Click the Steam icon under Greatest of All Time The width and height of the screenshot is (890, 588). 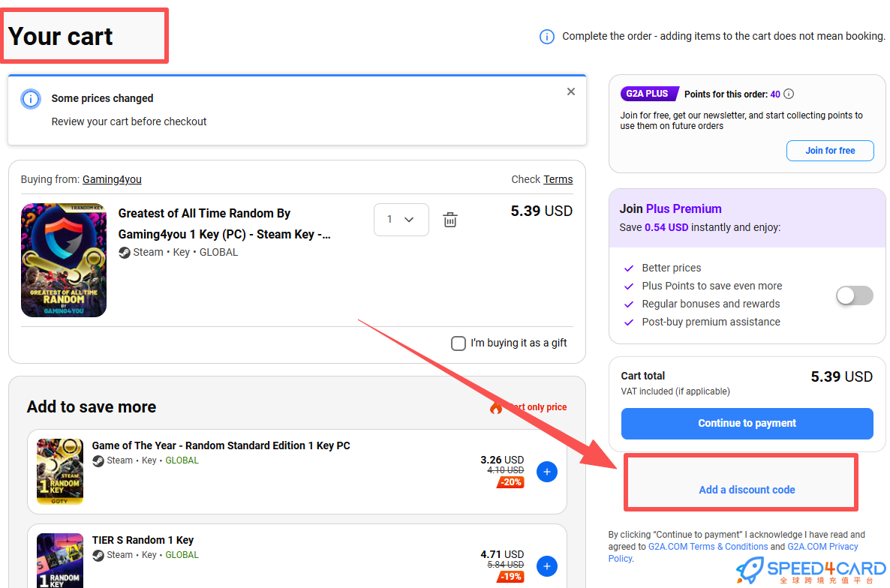click(x=125, y=252)
